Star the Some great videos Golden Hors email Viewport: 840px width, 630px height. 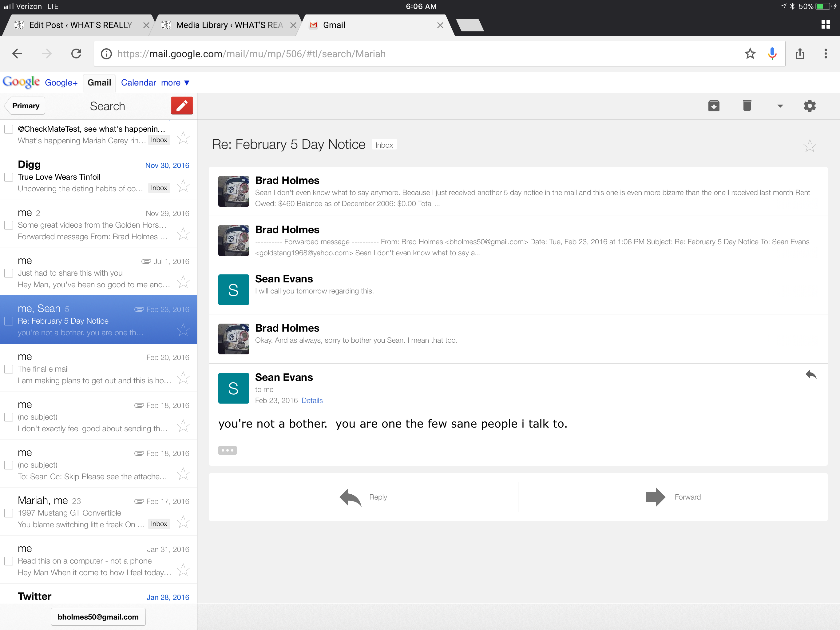(184, 234)
